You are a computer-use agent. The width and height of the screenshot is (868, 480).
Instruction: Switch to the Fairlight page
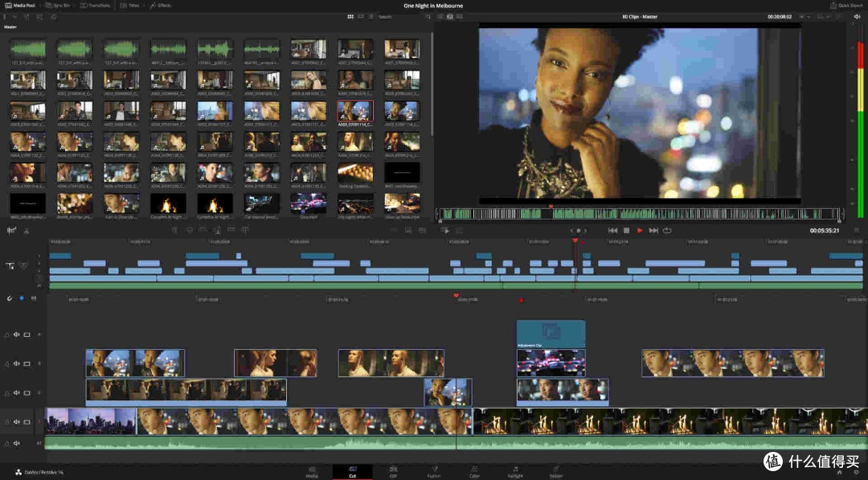click(515, 472)
